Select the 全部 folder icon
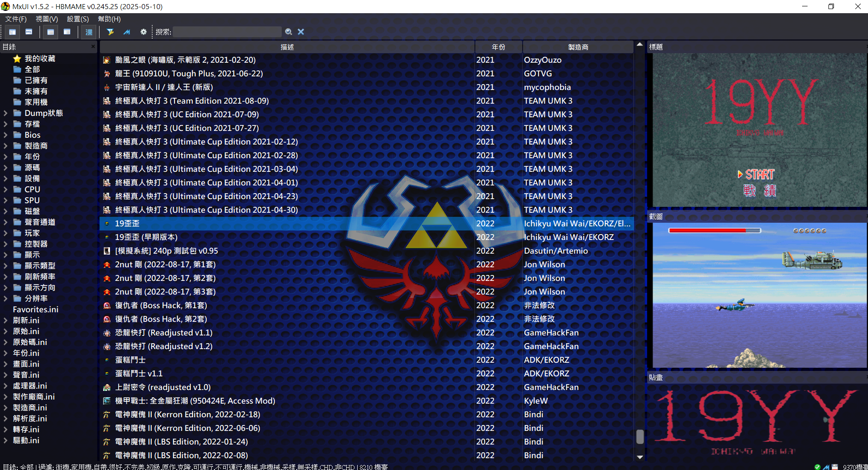 17,70
